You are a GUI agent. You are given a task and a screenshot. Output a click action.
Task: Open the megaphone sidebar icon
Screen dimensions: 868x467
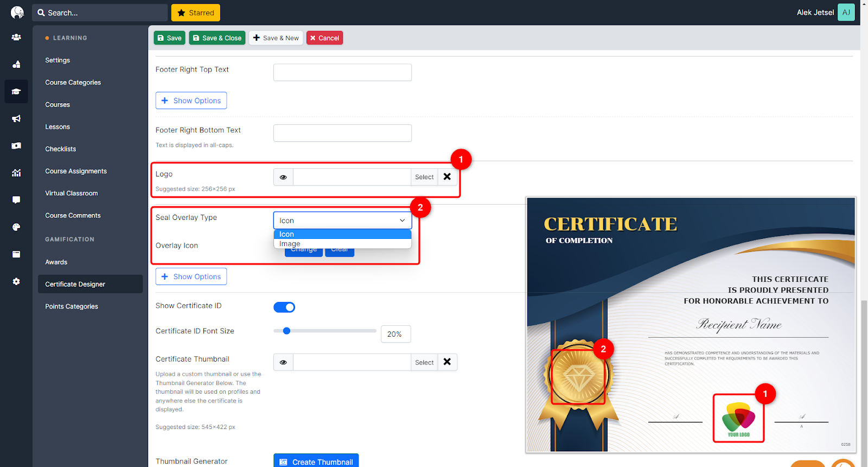(16, 118)
